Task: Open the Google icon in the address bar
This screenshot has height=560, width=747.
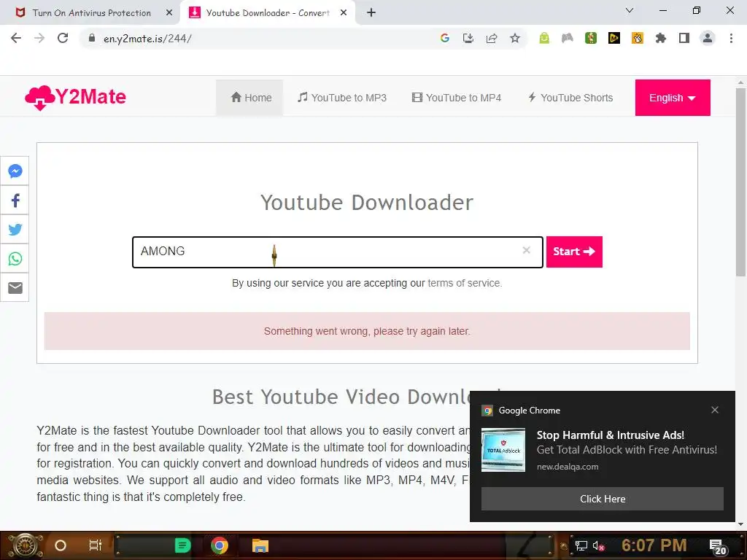Action: pos(445,38)
